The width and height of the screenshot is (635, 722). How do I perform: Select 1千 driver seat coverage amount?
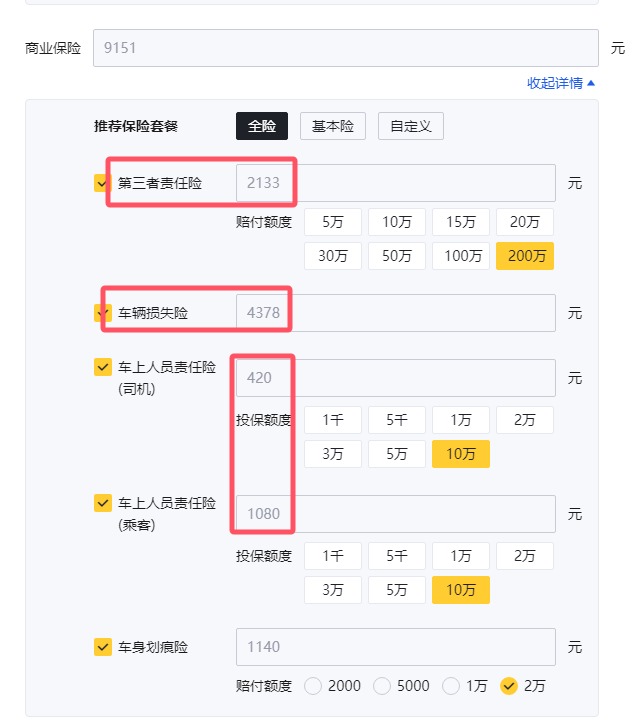coord(333,420)
